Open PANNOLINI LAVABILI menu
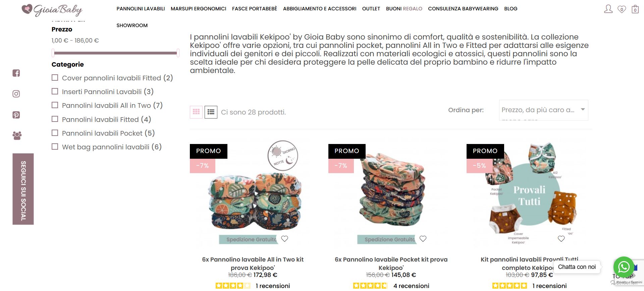The image size is (644, 291). (141, 9)
